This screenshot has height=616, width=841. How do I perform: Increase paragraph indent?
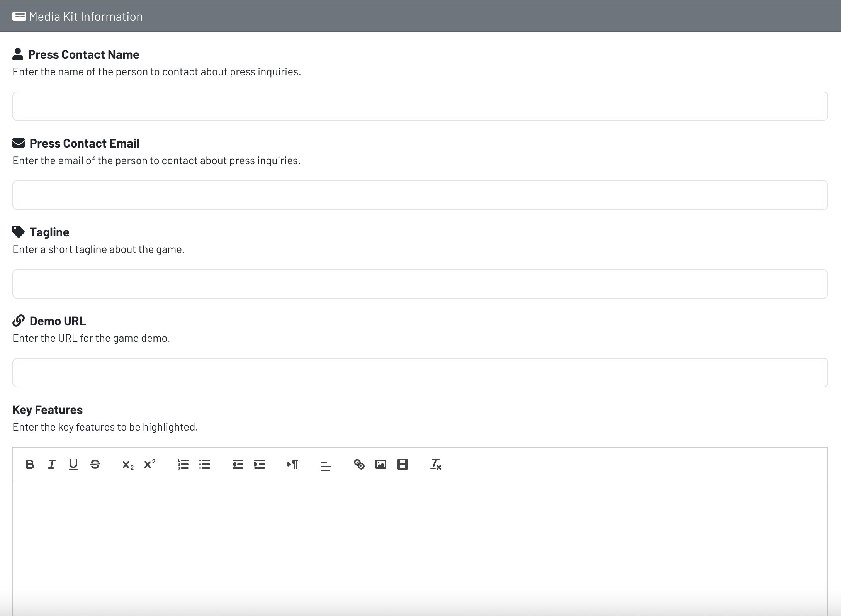(x=259, y=464)
